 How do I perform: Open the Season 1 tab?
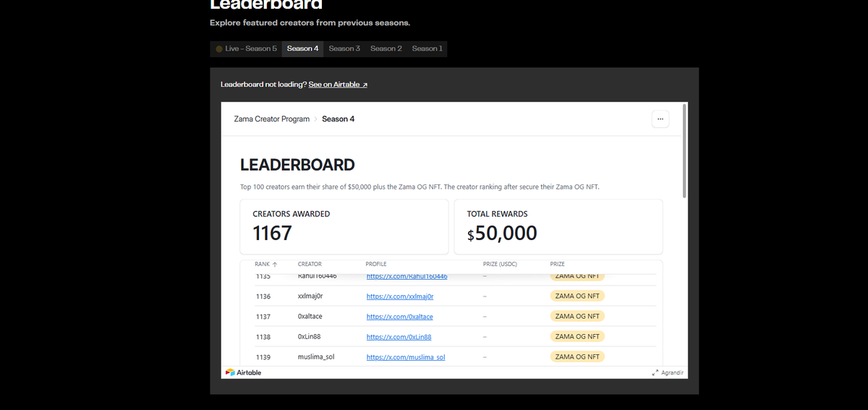pyautogui.click(x=427, y=48)
